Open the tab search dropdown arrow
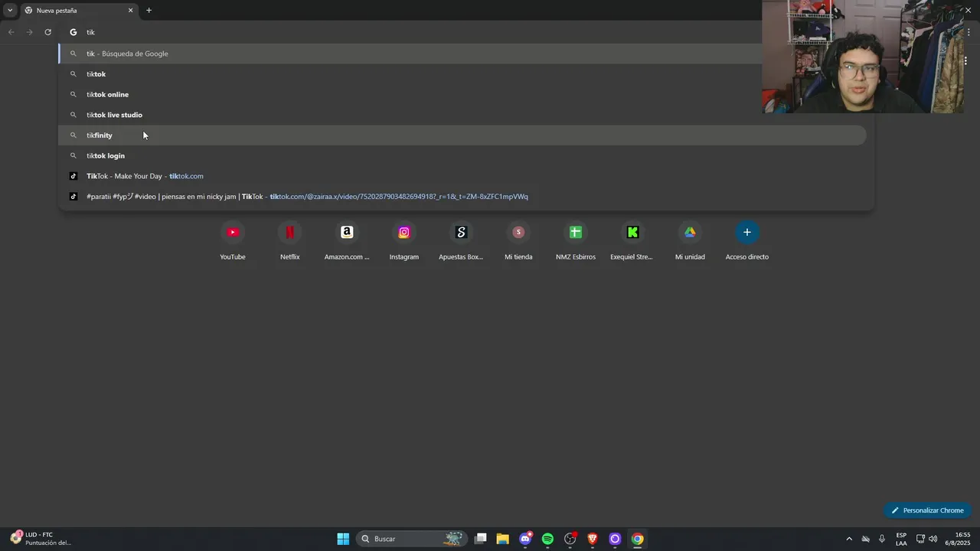 [10, 11]
